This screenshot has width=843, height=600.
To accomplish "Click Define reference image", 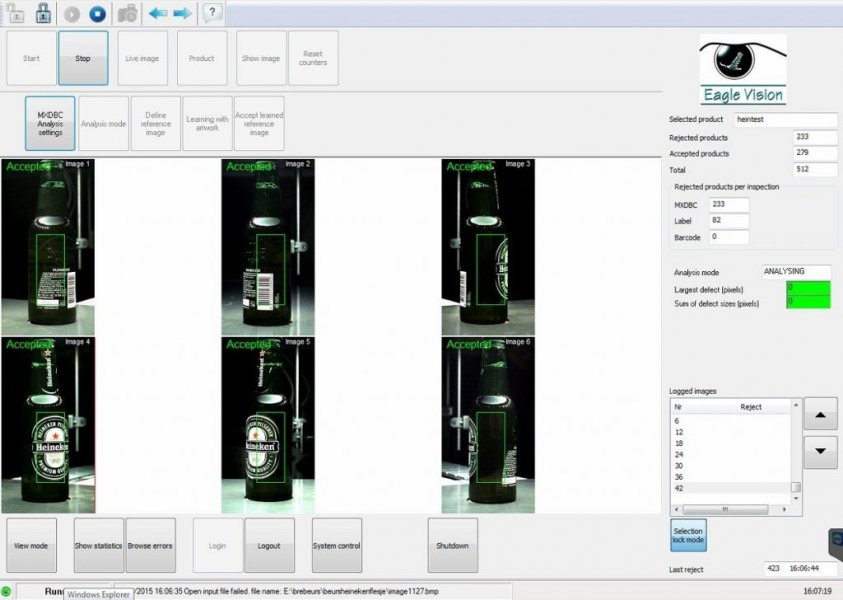I will [155, 124].
